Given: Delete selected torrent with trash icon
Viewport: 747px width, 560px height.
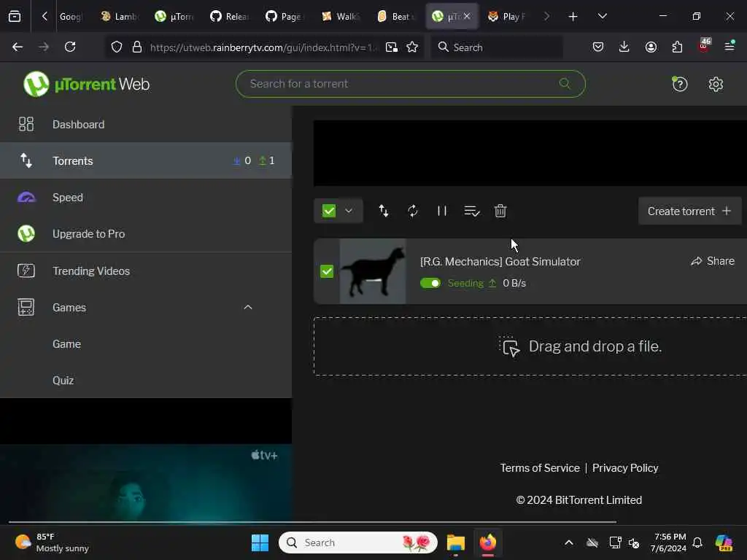Looking at the screenshot, I should [x=500, y=211].
